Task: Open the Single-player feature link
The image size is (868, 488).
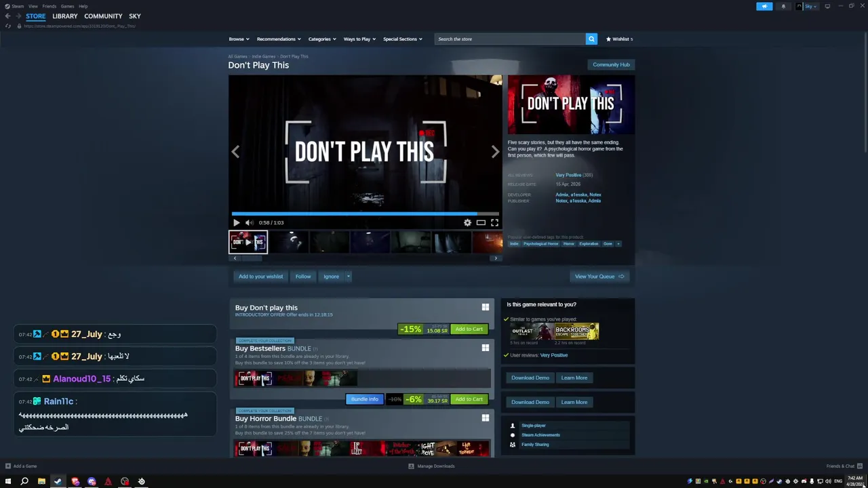Action: [x=534, y=426]
